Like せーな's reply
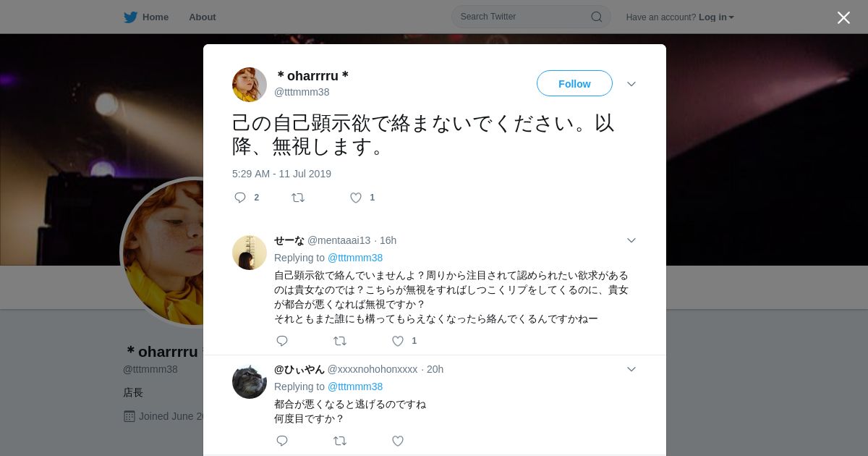This screenshot has height=456, width=868. (x=398, y=341)
